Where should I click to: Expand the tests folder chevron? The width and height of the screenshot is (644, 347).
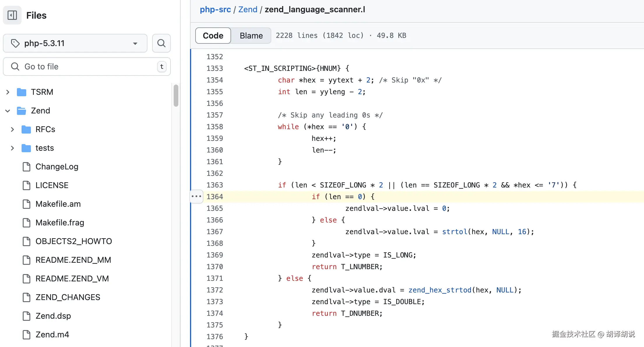(x=13, y=148)
